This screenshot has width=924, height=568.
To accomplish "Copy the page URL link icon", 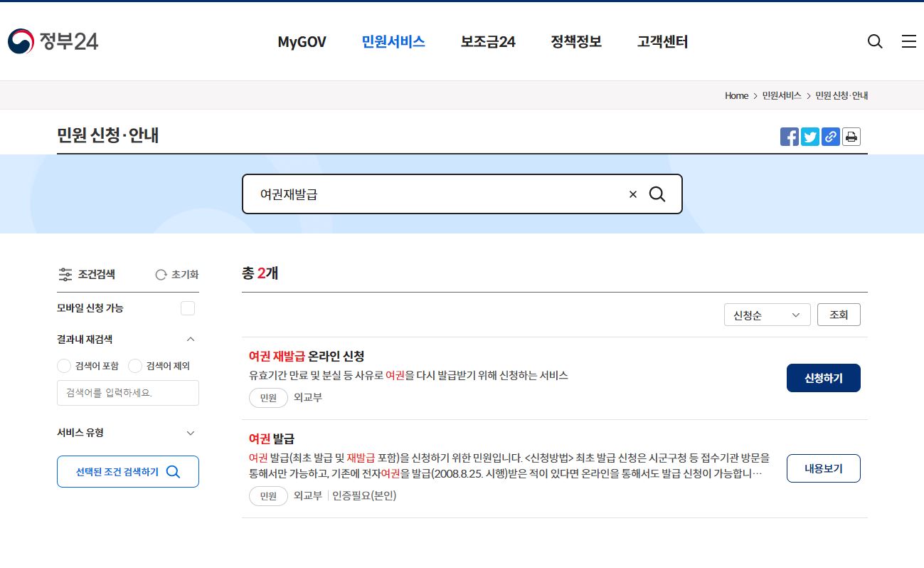I will pyautogui.click(x=830, y=137).
